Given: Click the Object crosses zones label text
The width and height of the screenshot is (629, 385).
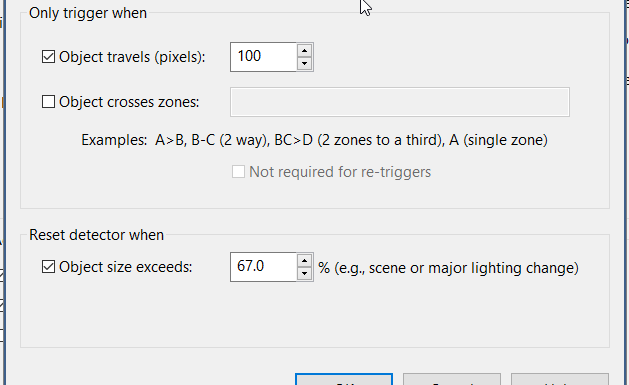Looking at the screenshot, I should pos(129,102).
